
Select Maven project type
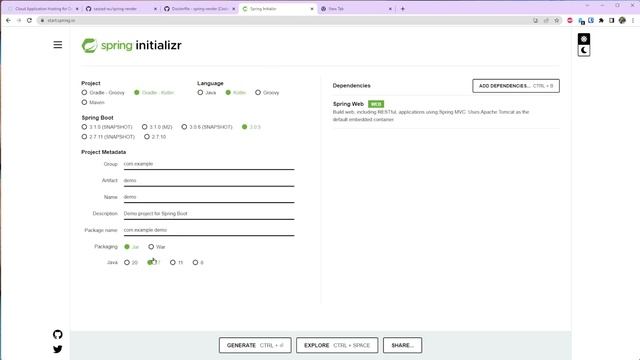(x=93, y=102)
